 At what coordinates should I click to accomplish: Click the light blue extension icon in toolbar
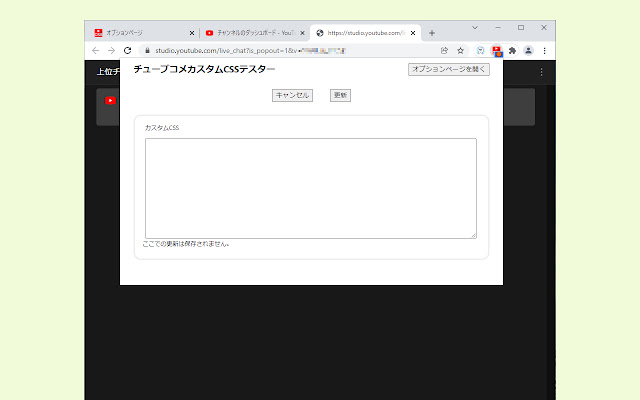pyautogui.click(x=480, y=51)
